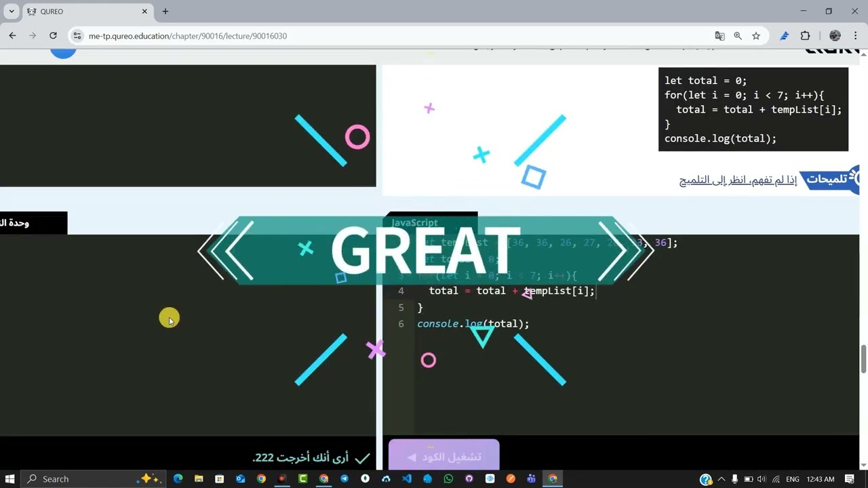Screen dimensions: 868x488
Task: Click the blue pen extension icon
Action: (785, 36)
